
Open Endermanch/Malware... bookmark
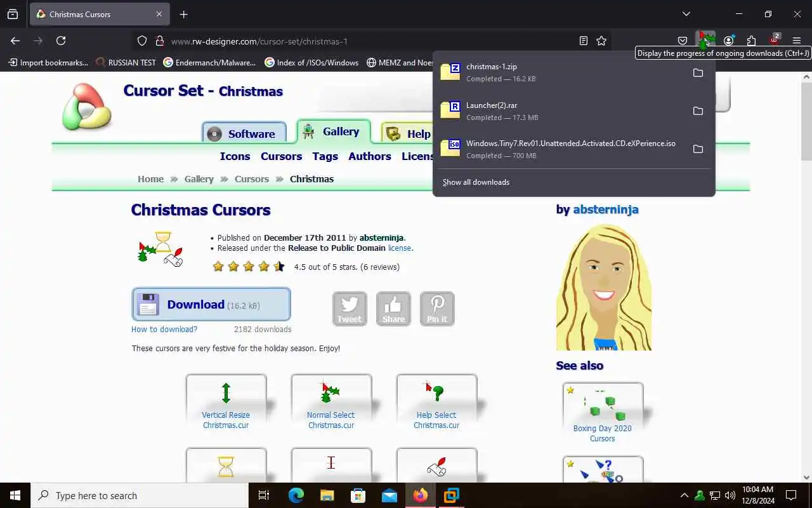(209, 62)
